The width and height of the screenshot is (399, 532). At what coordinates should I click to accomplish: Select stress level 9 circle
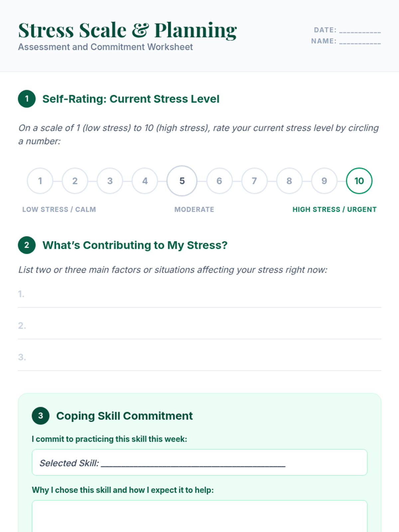[x=324, y=181]
